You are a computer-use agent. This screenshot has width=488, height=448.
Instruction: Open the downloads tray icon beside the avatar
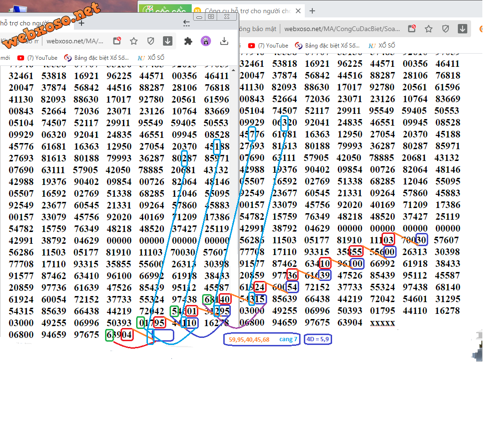(x=224, y=41)
